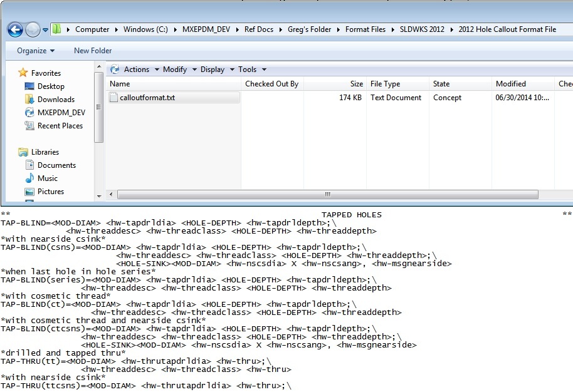This screenshot has height=392, width=573.
Task: Select Computer in the address breadcrumb
Action: pos(92,29)
